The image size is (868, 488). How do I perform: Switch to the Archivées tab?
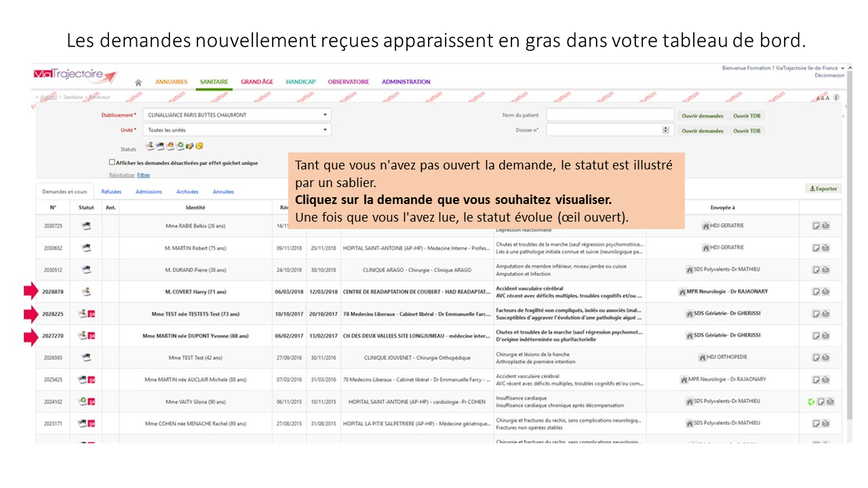[187, 192]
